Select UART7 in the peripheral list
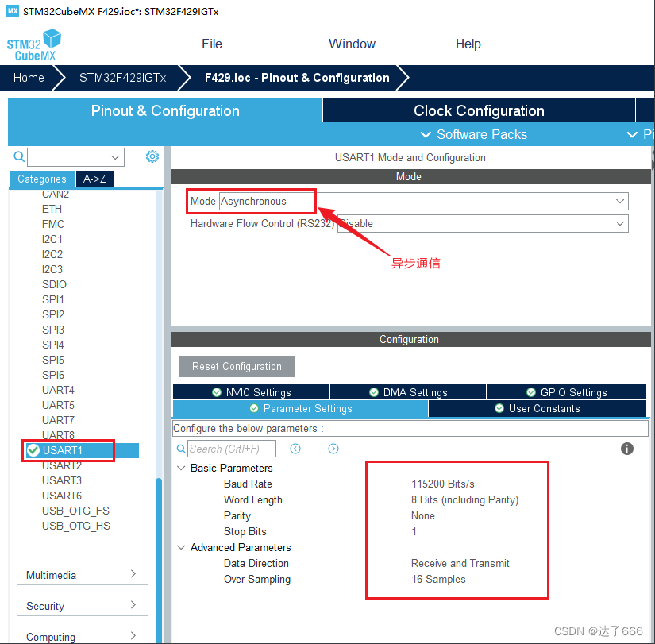The width and height of the screenshot is (655, 644). (58, 420)
